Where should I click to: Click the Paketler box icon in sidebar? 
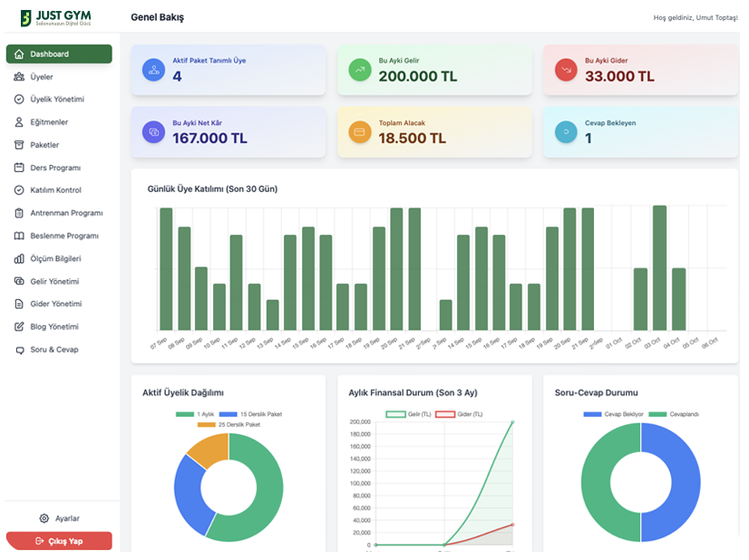tap(19, 145)
